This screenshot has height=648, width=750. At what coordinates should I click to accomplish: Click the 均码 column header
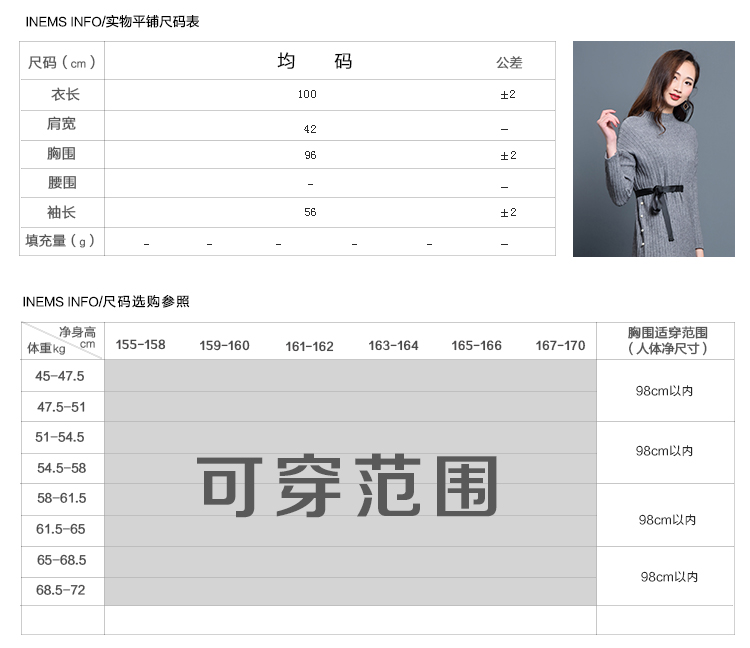pyautogui.click(x=315, y=62)
